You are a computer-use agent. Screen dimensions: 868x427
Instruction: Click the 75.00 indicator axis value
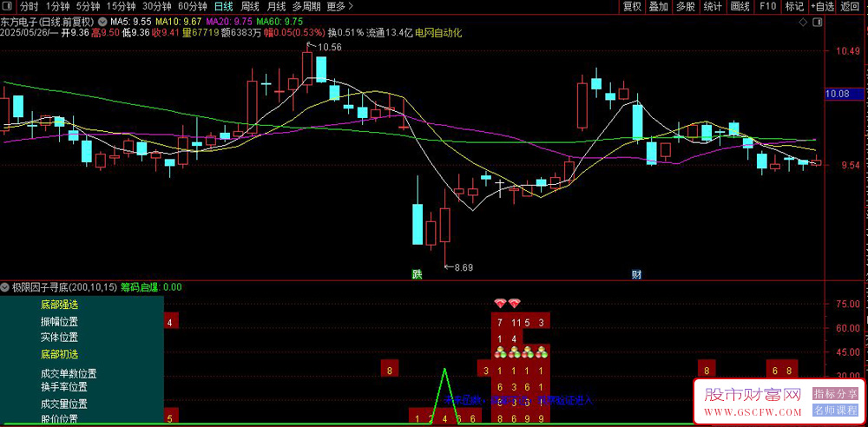coord(848,304)
